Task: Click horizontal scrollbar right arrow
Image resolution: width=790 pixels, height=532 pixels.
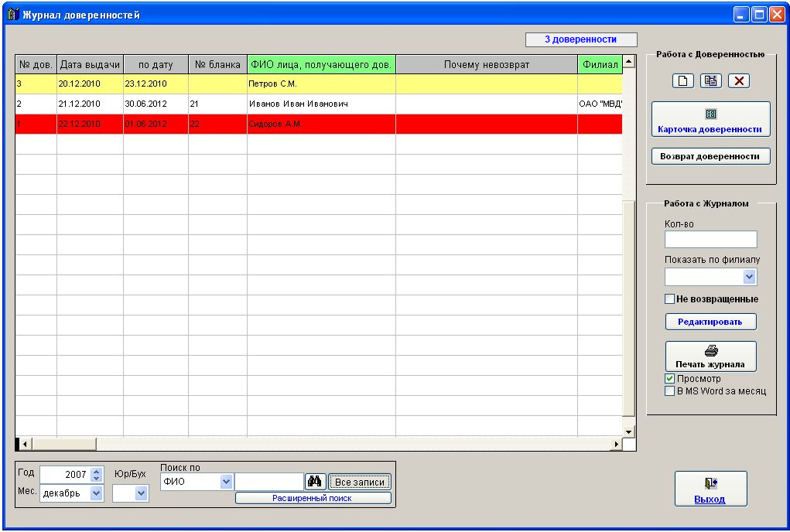Action: (x=616, y=444)
